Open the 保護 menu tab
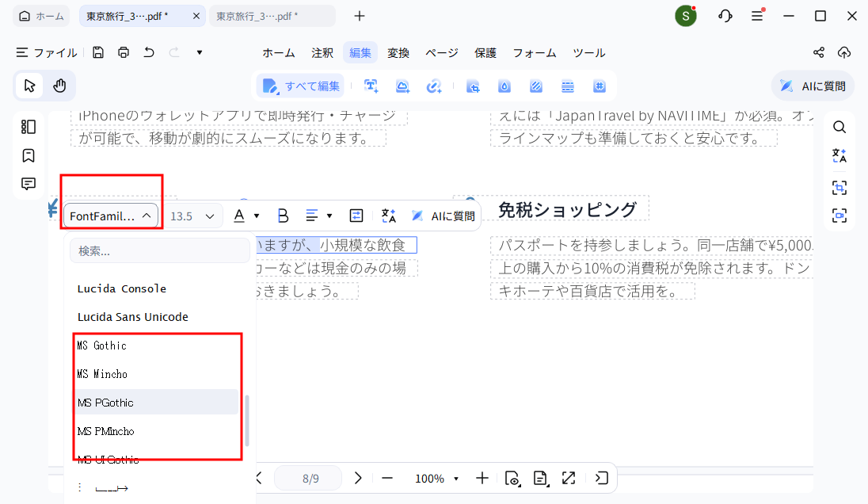 [485, 52]
